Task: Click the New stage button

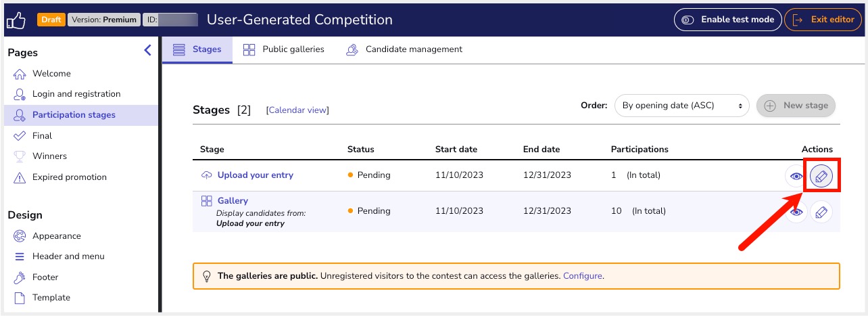Action: pos(796,106)
